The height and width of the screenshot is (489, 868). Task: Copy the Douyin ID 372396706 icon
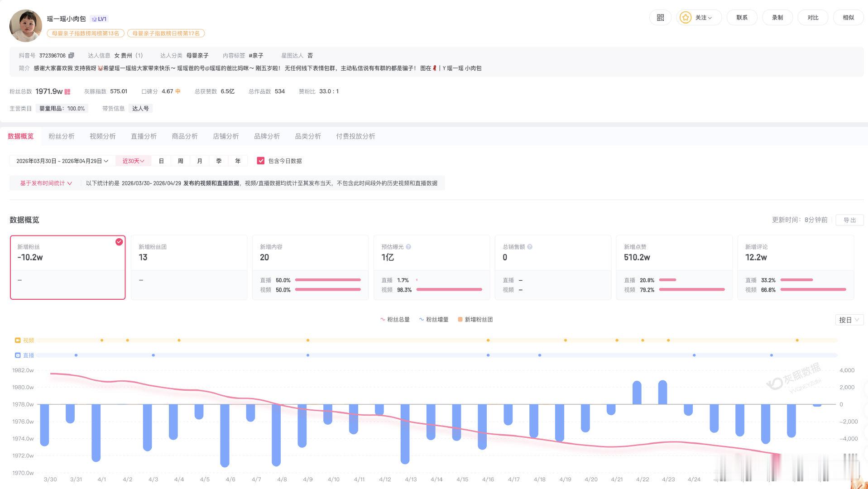pyautogui.click(x=71, y=56)
